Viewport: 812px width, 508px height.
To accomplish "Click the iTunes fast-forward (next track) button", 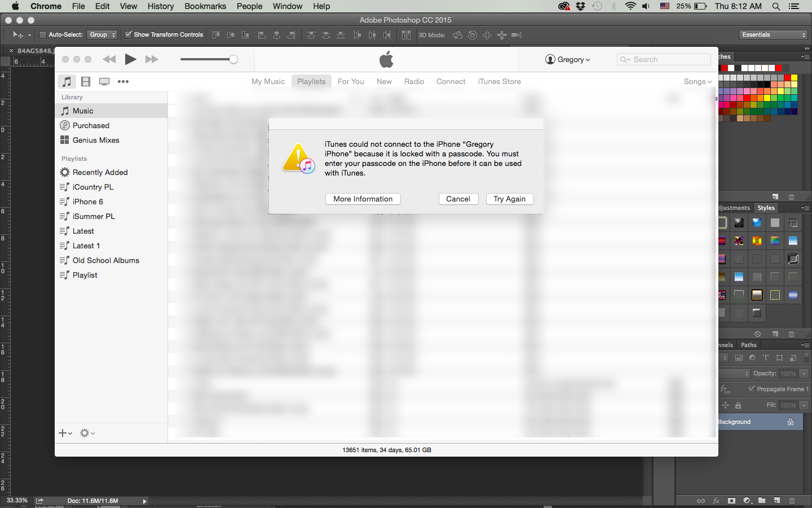I will tap(152, 59).
